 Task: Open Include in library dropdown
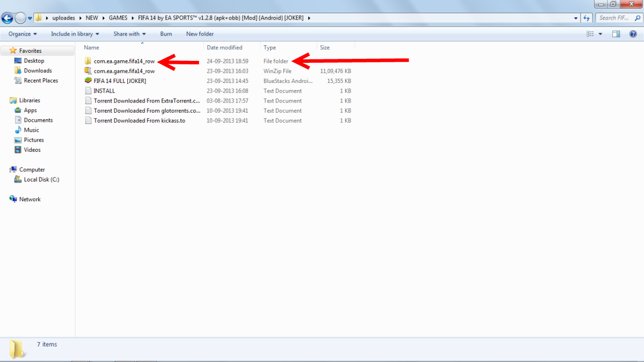tap(75, 34)
